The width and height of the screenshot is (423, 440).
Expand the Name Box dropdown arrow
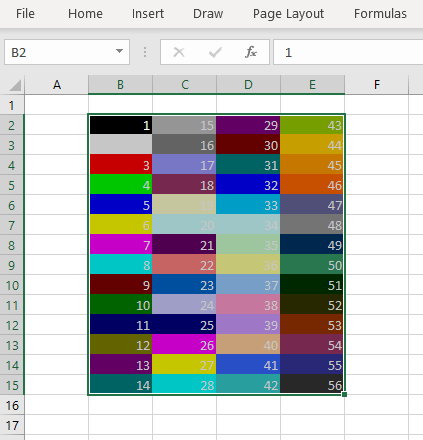[x=119, y=51]
